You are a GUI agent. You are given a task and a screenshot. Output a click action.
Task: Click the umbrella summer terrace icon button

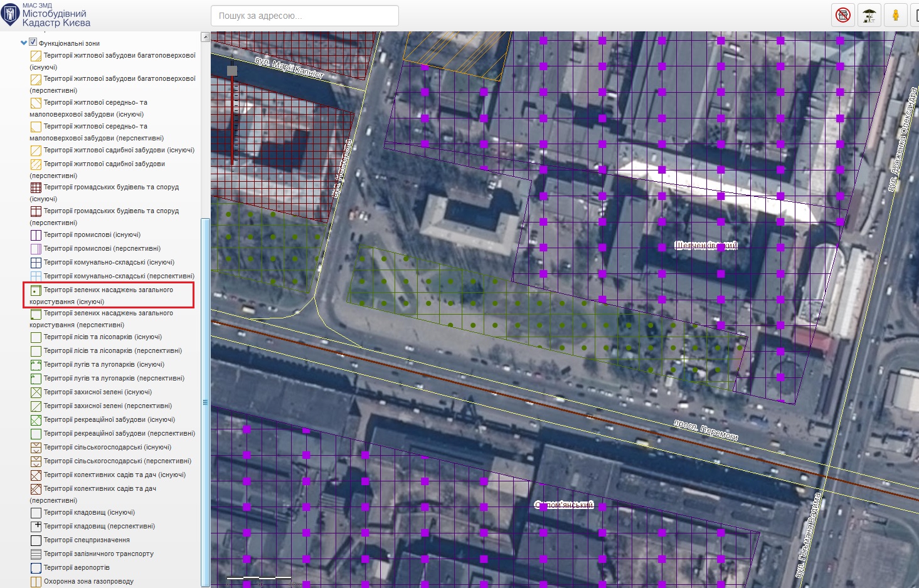coord(869,15)
